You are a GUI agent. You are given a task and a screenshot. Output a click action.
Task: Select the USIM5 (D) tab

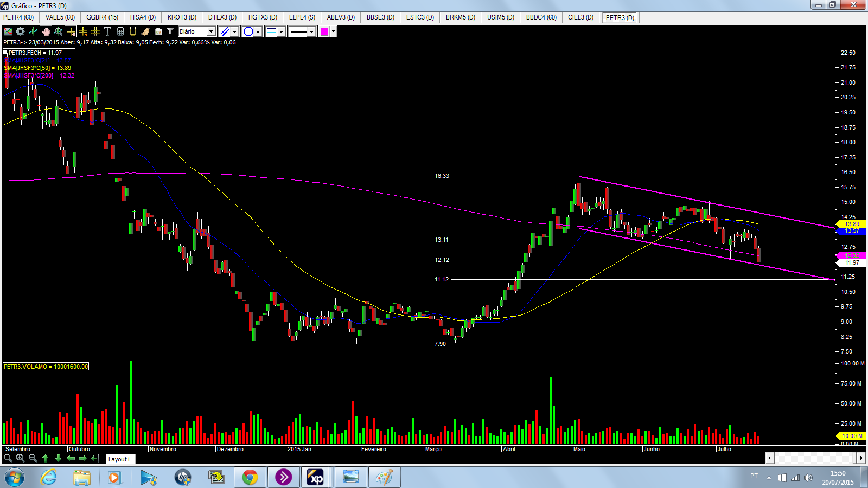[501, 17]
